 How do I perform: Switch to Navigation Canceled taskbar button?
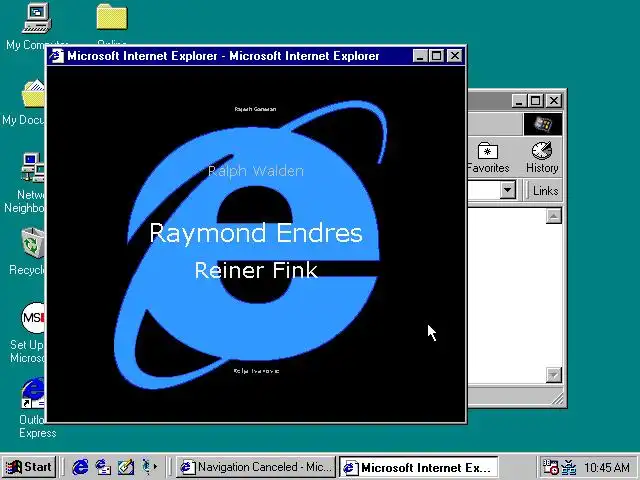256,467
